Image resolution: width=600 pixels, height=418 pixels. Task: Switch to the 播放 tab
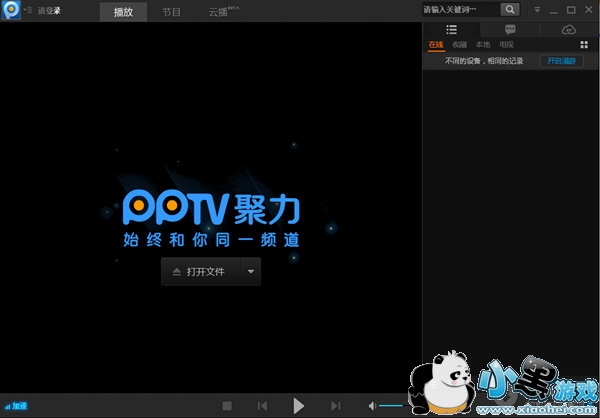pos(123,12)
